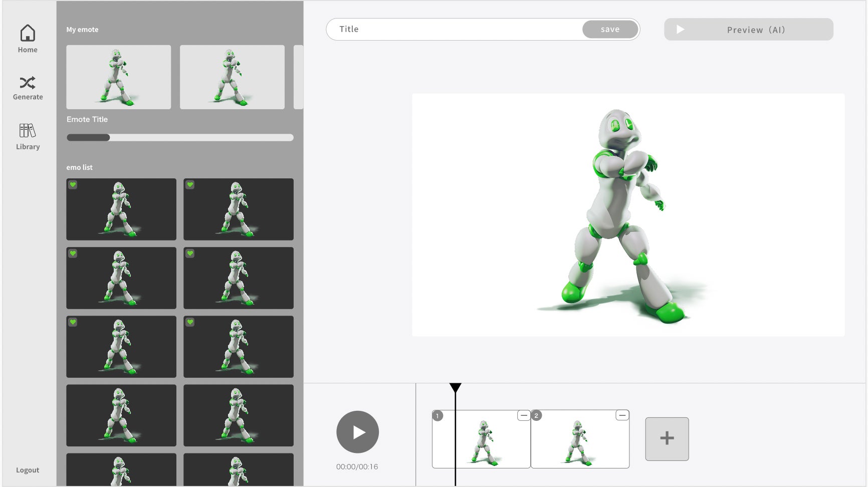The width and height of the screenshot is (868, 487).
Task: Click the "My emote" heading
Action: (83, 30)
